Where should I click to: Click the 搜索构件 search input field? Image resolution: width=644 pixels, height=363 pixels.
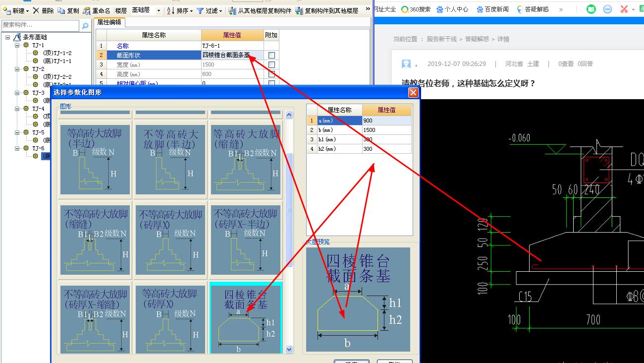[40, 25]
